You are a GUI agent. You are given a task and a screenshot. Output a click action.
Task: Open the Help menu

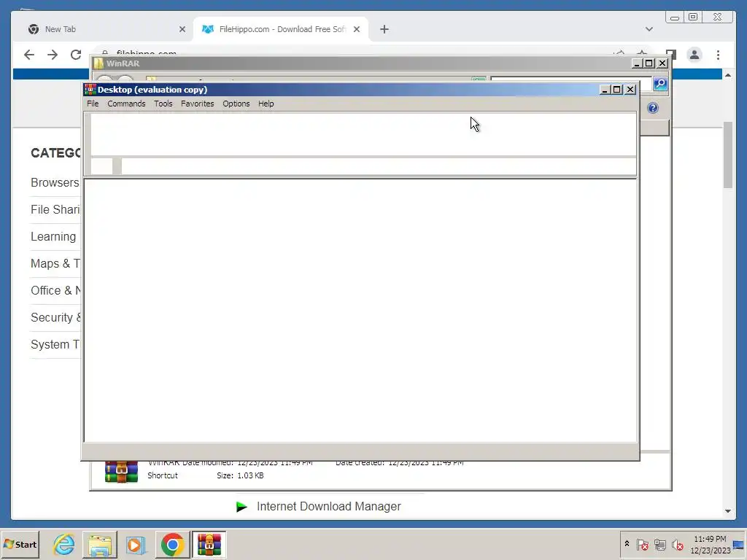coord(266,104)
